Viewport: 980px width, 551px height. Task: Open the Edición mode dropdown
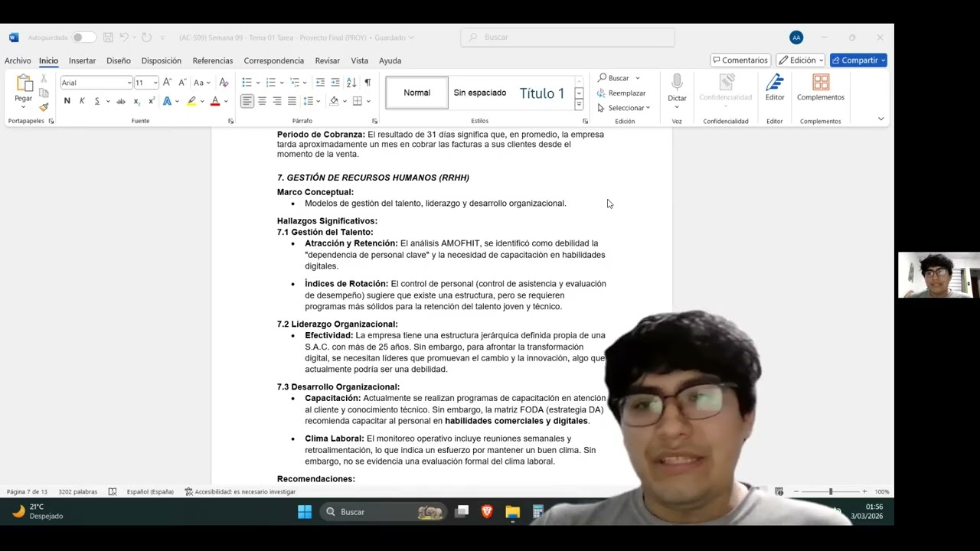point(800,60)
